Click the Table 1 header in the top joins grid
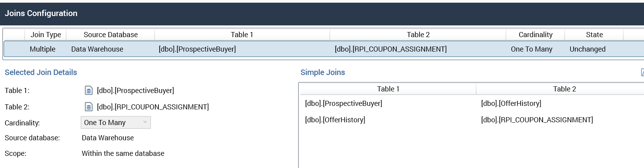 pos(242,35)
